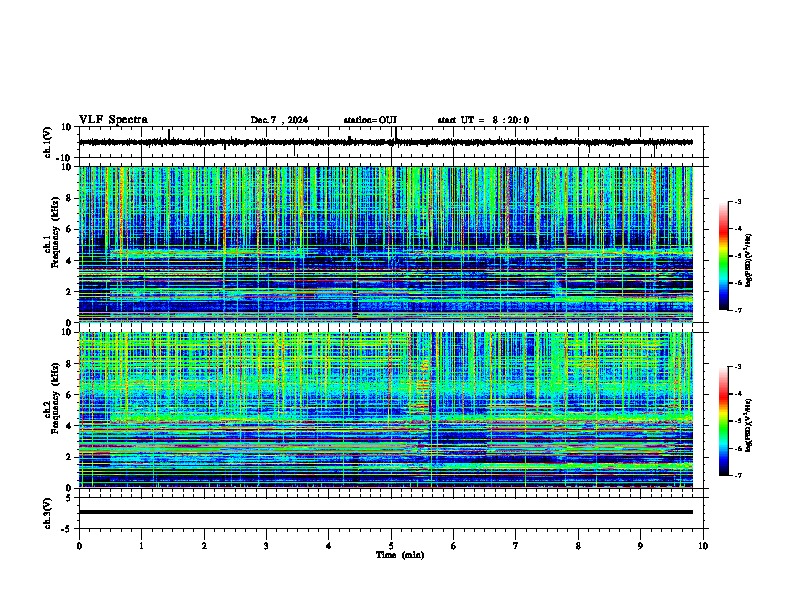The image size is (792, 612).
Task: Click the "8" tick on the time axis
Action: [578, 546]
